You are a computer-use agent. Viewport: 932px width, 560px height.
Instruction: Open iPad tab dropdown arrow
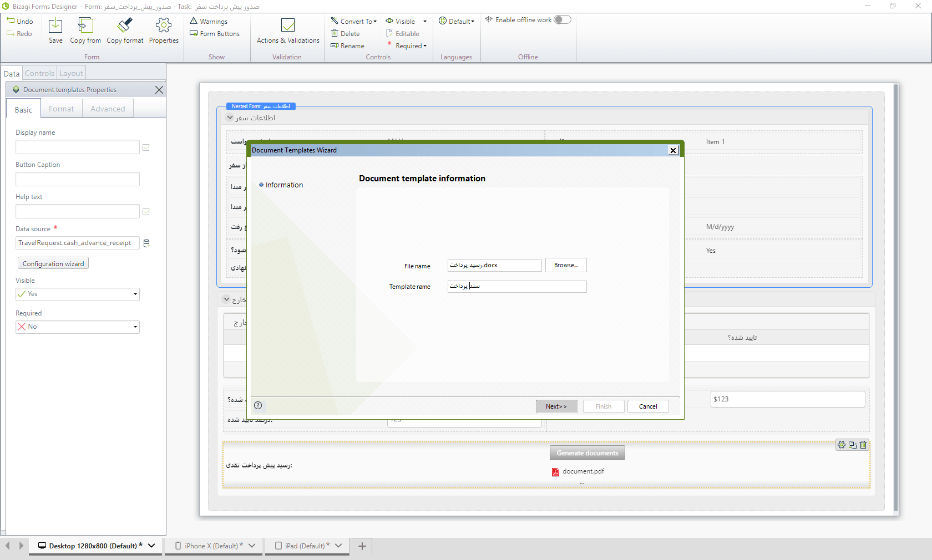338,546
